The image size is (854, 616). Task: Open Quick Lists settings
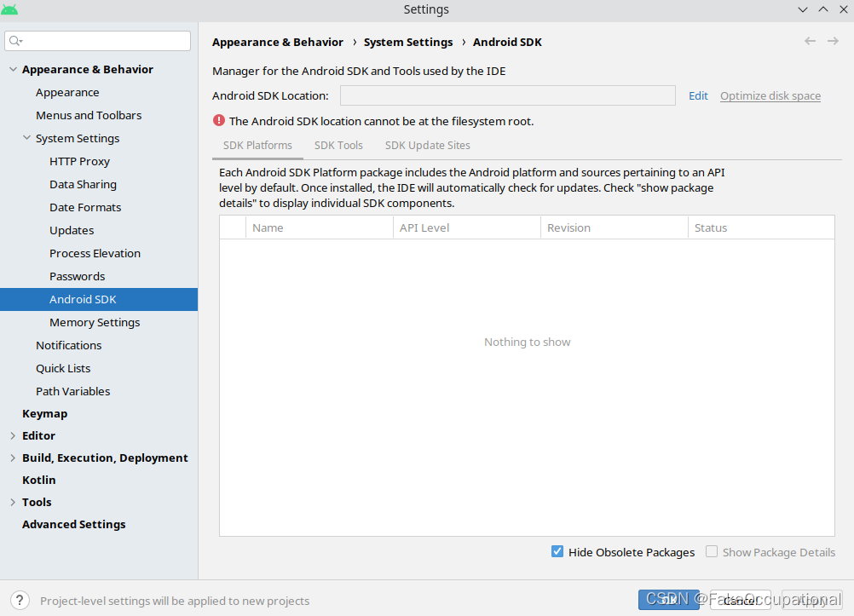pos(63,368)
